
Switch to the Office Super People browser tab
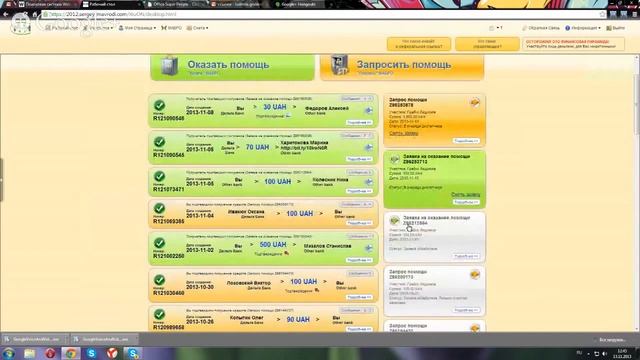click(176, 4)
